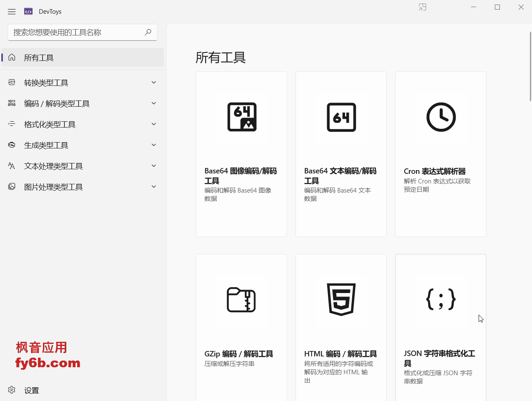Maximize the DevToys window
The height and width of the screenshot is (401, 532).
[497, 7]
